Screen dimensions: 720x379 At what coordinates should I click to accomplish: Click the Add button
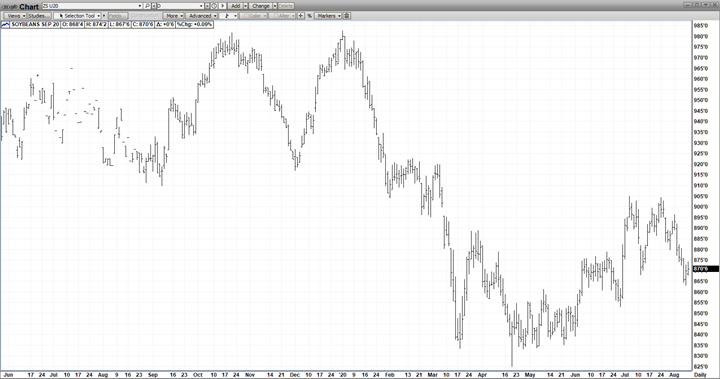(236, 6)
